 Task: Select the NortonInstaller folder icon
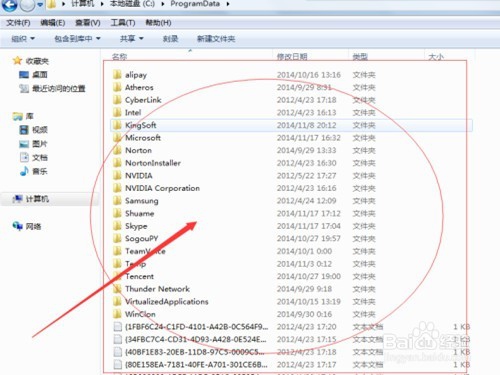point(117,163)
